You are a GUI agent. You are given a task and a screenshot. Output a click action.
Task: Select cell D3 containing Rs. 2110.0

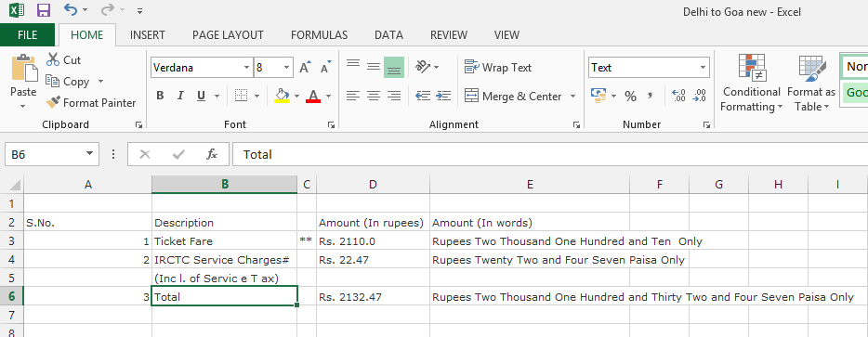click(x=373, y=241)
